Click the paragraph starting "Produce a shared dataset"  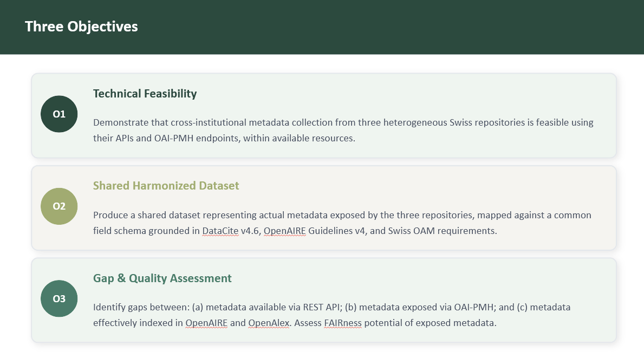click(x=342, y=223)
